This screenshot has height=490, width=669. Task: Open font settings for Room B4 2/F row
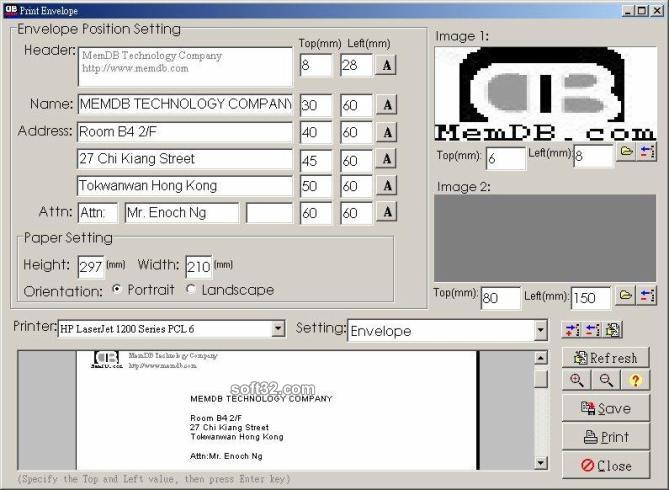point(386,132)
